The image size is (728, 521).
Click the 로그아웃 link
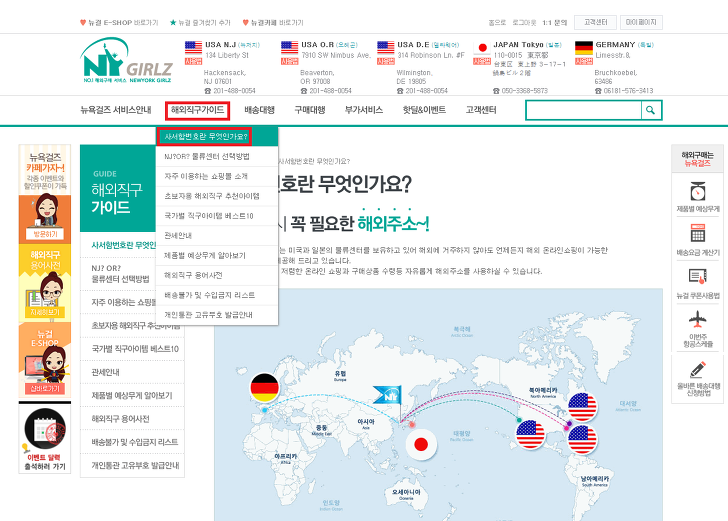[x=524, y=22]
